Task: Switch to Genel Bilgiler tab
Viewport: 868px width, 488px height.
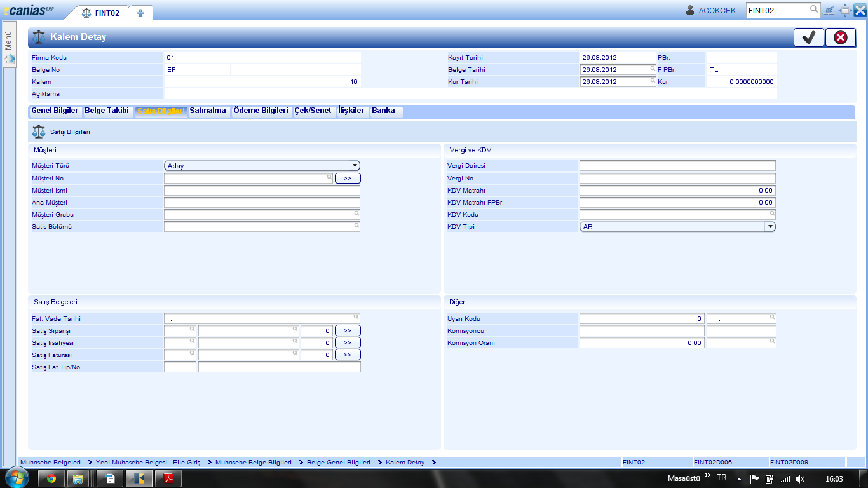Action: tap(55, 111)
